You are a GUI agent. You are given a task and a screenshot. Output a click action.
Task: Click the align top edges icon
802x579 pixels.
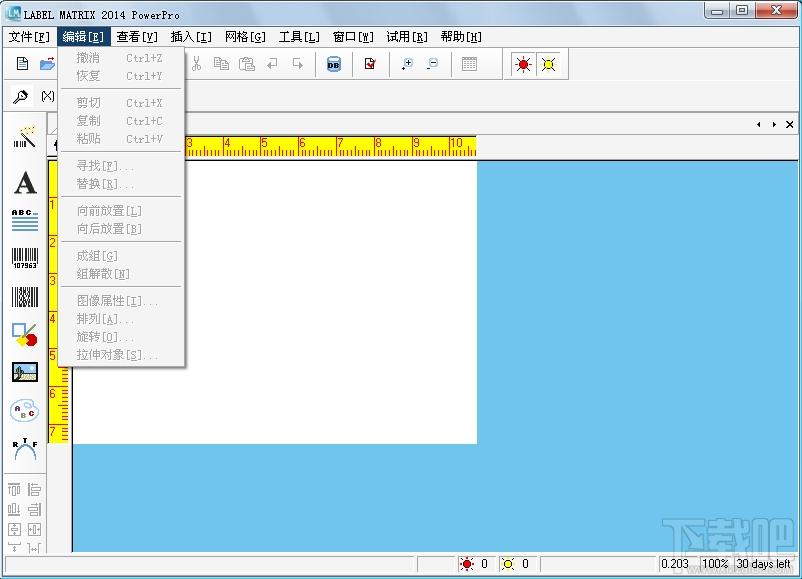pos(14,489)
